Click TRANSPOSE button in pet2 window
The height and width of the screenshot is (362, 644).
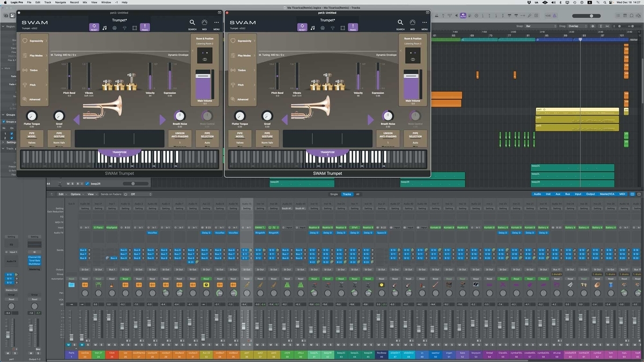(x=119, y=153)
